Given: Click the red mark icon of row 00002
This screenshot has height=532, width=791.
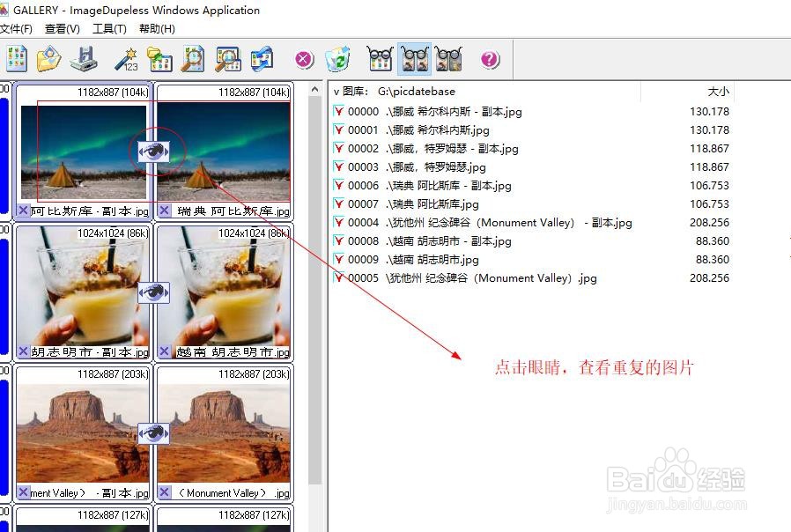Looking at the screenshot, I should [338, 148].
